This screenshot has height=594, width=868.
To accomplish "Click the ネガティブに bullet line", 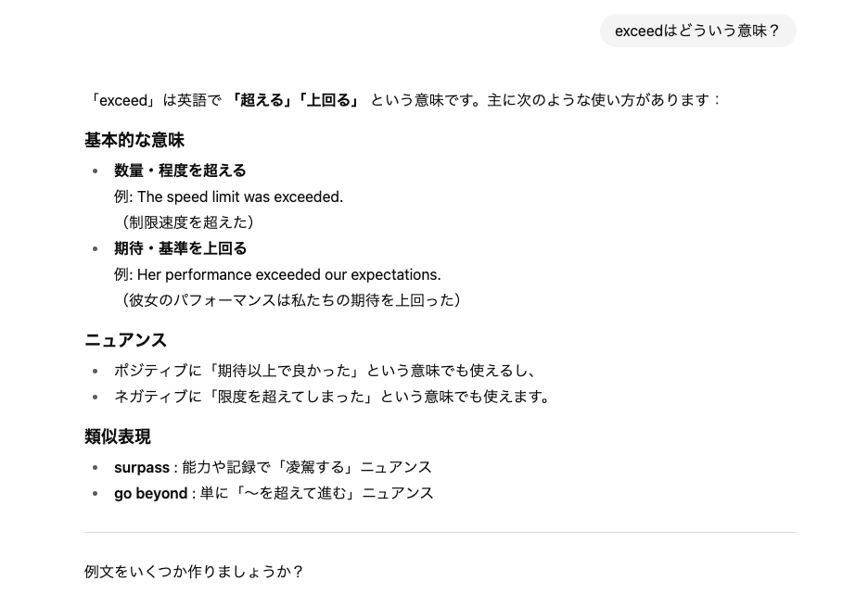I will 332,397.
